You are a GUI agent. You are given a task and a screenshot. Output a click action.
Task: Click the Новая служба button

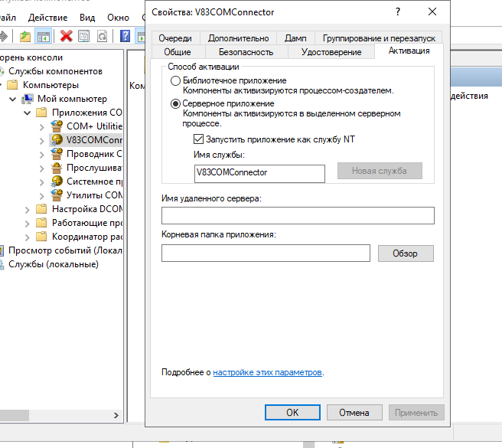point(380,171)
